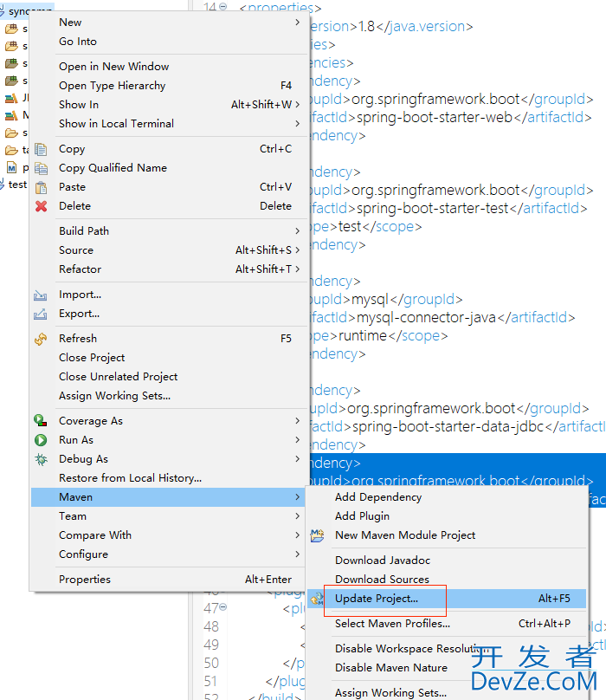Click line number 50 in gutter
606x700 pixels.
211,664
